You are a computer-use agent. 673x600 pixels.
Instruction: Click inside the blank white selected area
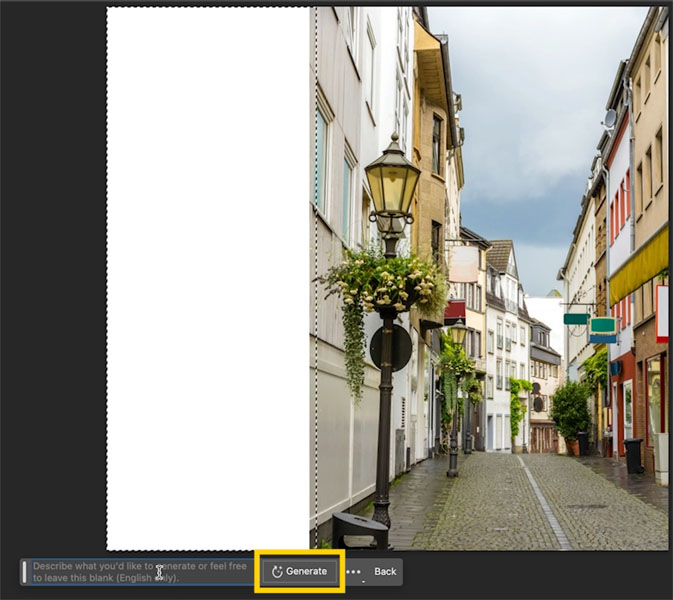click(x=208, y=278)
